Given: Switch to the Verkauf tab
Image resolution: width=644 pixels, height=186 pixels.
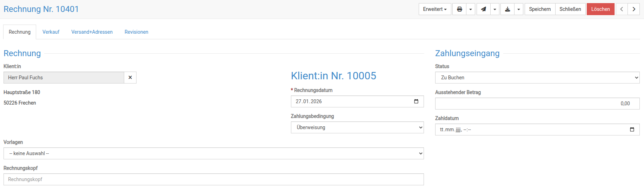Looking at the screenshot, I should tap(51, 32).
